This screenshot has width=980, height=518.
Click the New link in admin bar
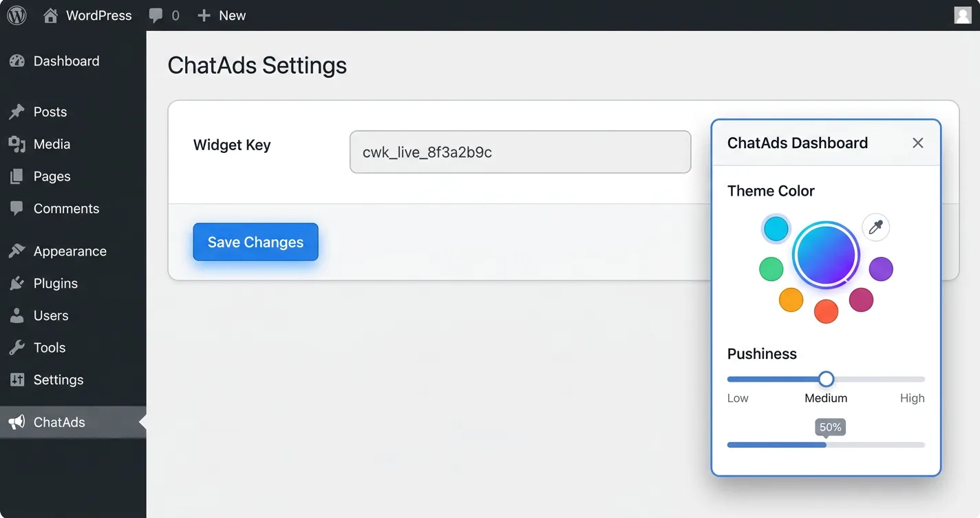point(232,15)
